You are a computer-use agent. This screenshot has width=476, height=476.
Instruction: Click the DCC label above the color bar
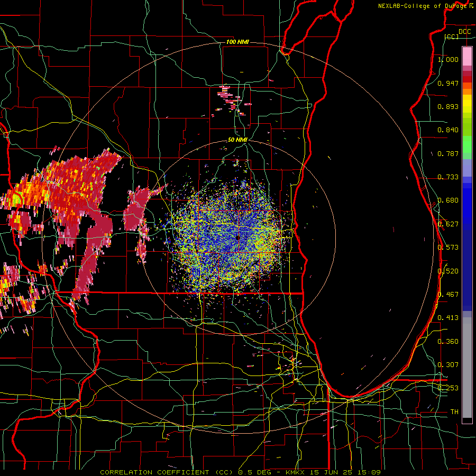(464, 32)
